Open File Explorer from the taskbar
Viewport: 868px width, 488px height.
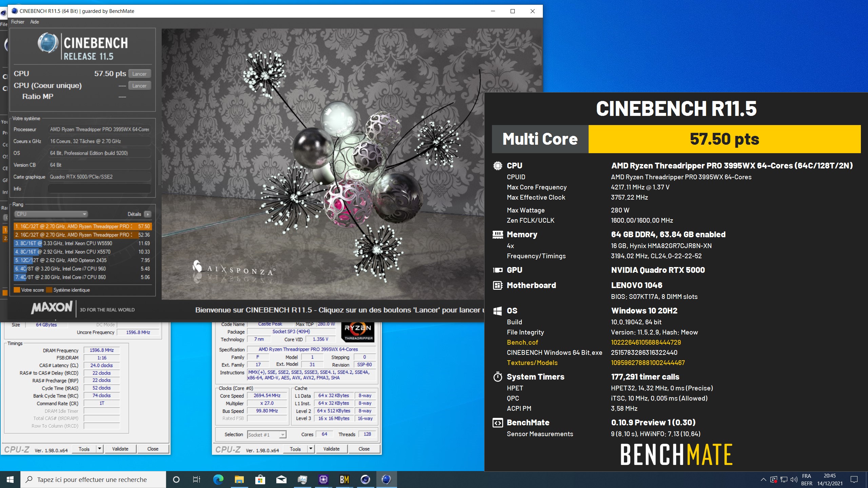point(239,480)
